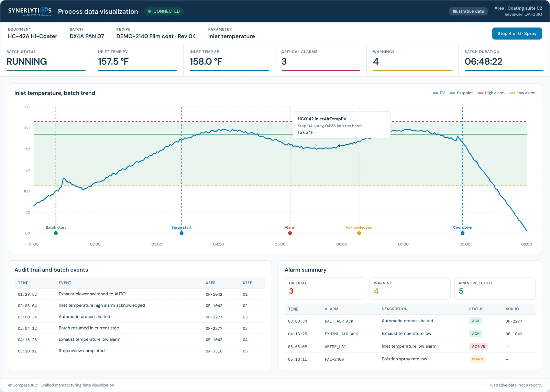Open the Critical alarms KPI card showing 3
Image resolution: width=550 pixels, height=392 pixels.
(x=321, y=61)
